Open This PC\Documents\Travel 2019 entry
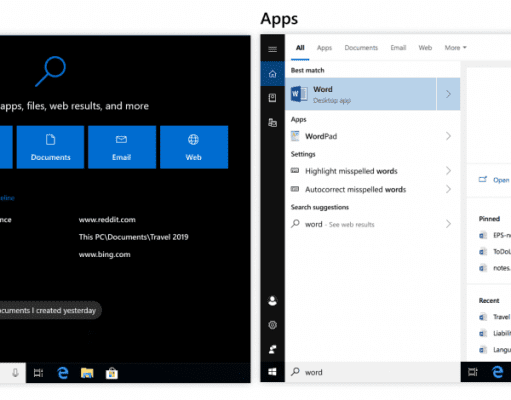Image resolution: width=511 pixels, height=400 pixels. click(133, 237)
